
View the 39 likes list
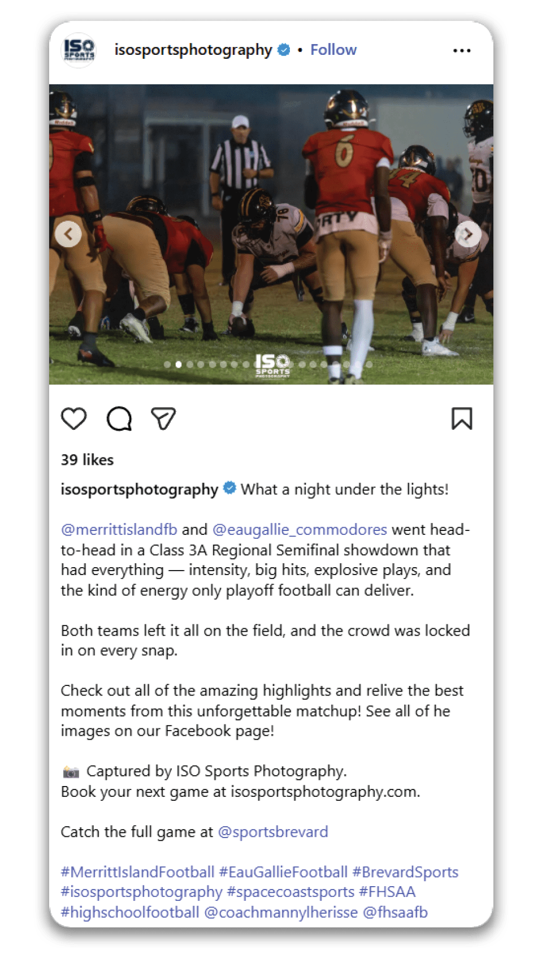[x=87, y=460]
